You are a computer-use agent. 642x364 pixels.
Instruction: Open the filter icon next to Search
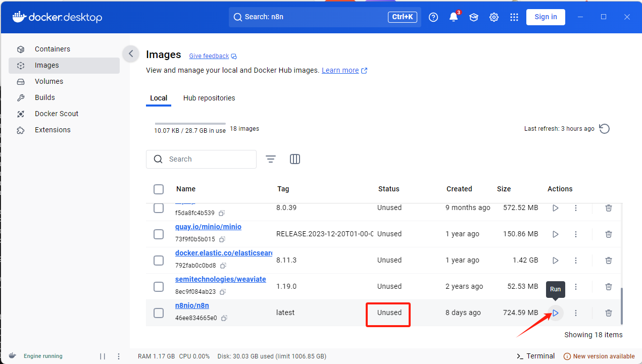[271, 159]
